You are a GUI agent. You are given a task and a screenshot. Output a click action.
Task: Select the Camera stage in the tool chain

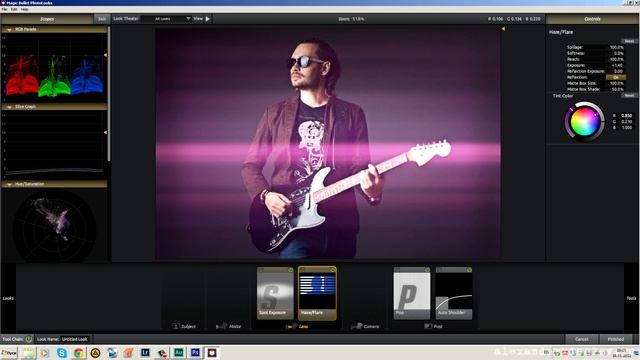click(x=365, y=326)
